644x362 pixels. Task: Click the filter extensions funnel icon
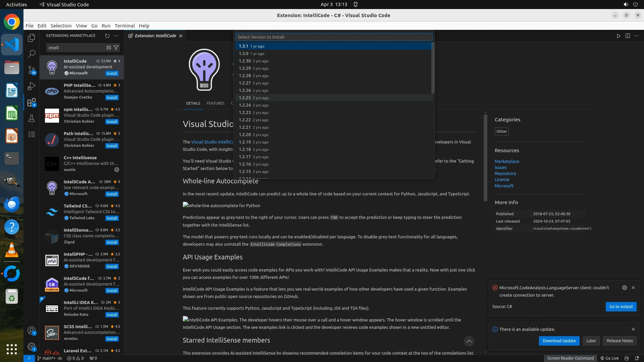click(116, 48)
